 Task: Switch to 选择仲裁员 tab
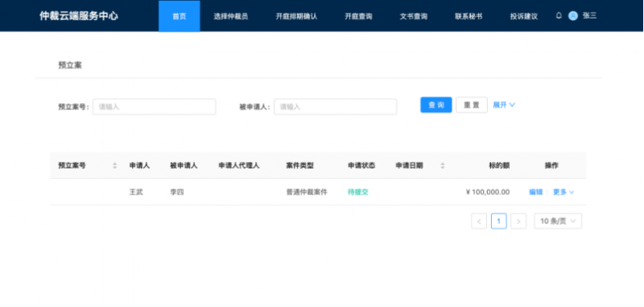tap(231, 16)
